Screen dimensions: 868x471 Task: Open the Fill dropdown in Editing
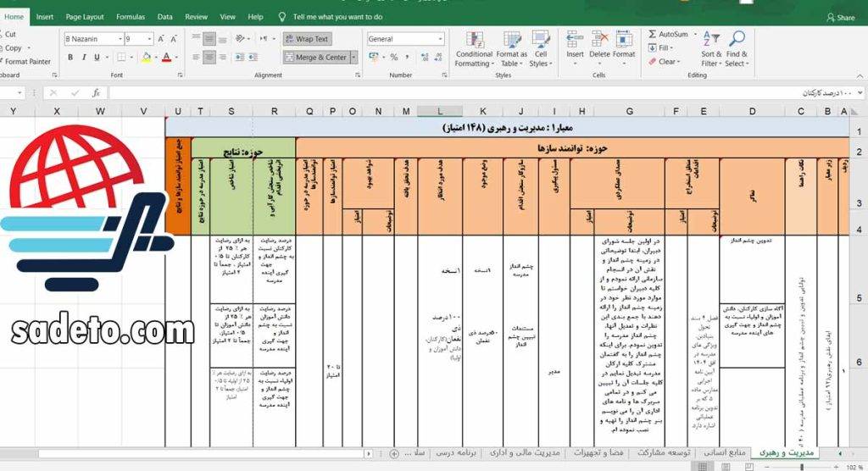659,48
